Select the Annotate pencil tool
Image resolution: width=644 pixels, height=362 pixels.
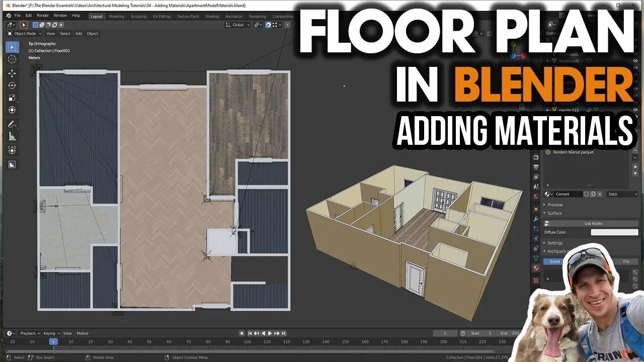pyautogui.click(x=12, y=124)
